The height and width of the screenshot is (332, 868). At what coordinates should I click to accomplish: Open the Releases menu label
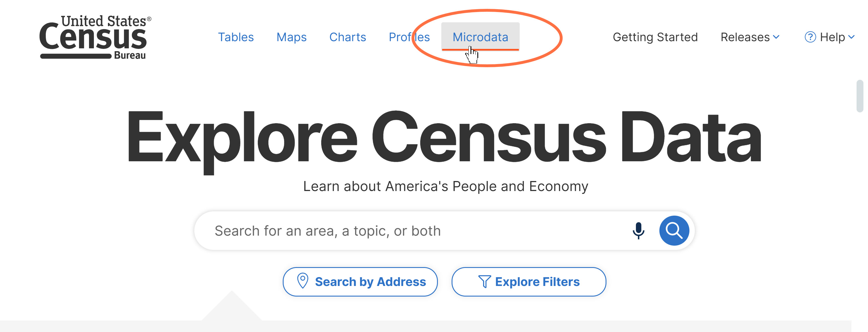pyautogui.click(x=745, y=37)
